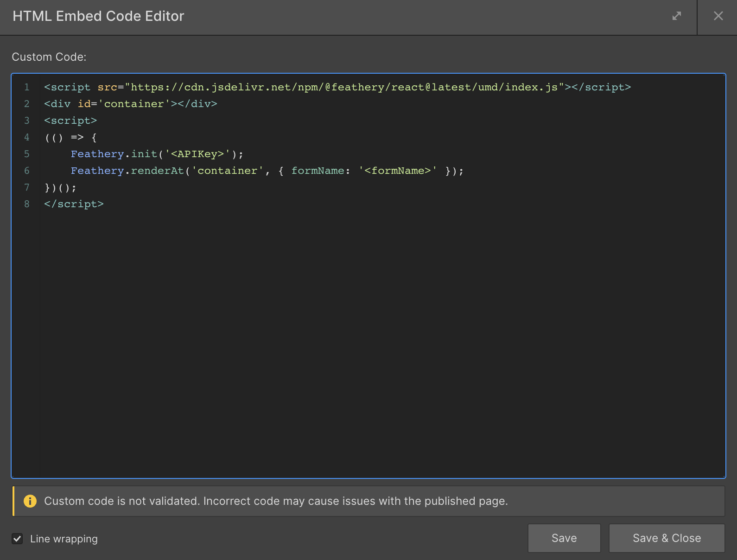Click on the '<APIKey>' placeholder text

point(197,154)
